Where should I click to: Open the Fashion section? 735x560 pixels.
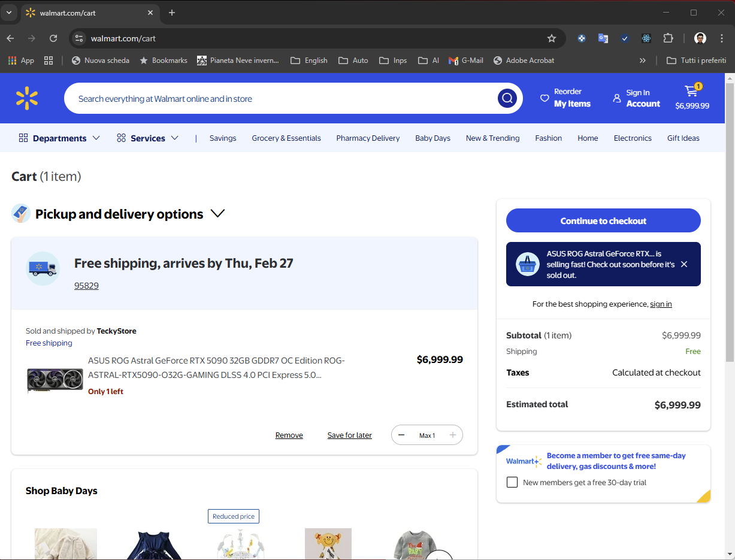click(549, 138)
